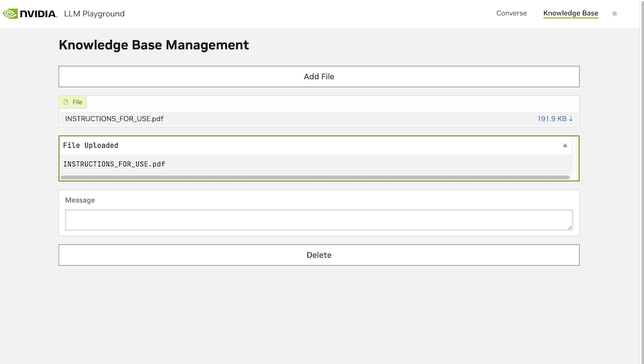Click the File label badge
The width and height of the screenshot is (644, 364).
72,102
